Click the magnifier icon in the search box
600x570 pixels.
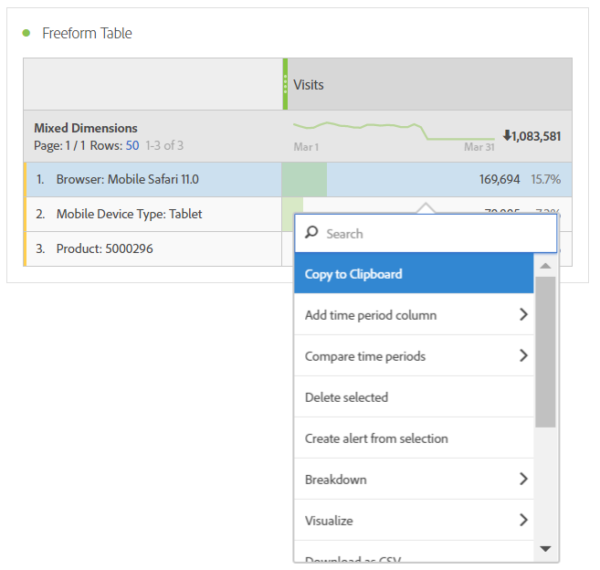point(312,233)
